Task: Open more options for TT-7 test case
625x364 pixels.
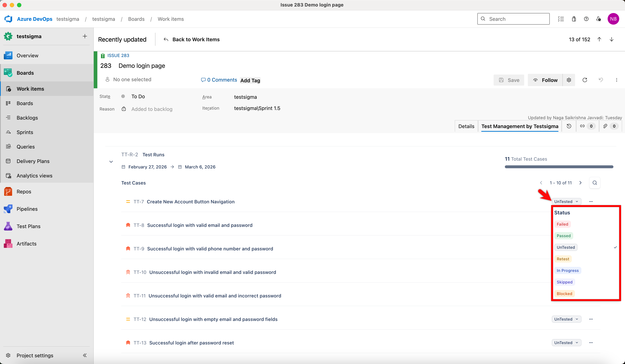Action: coord(591,202)
